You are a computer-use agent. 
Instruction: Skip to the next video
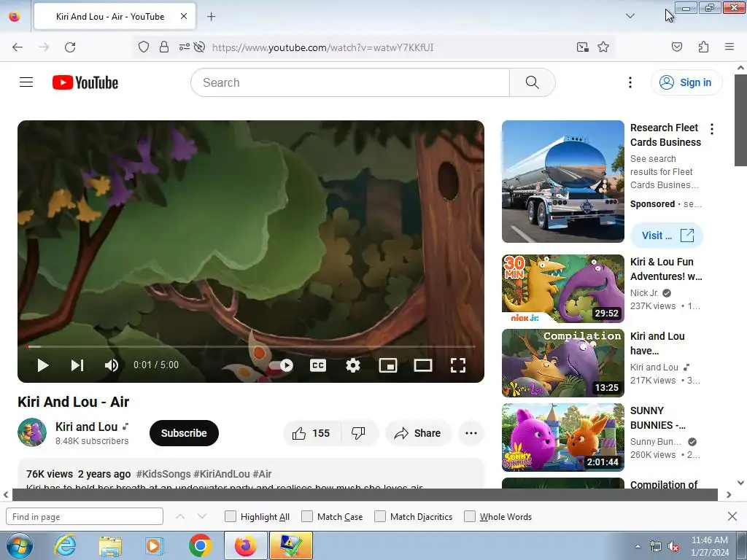(77, 365)
